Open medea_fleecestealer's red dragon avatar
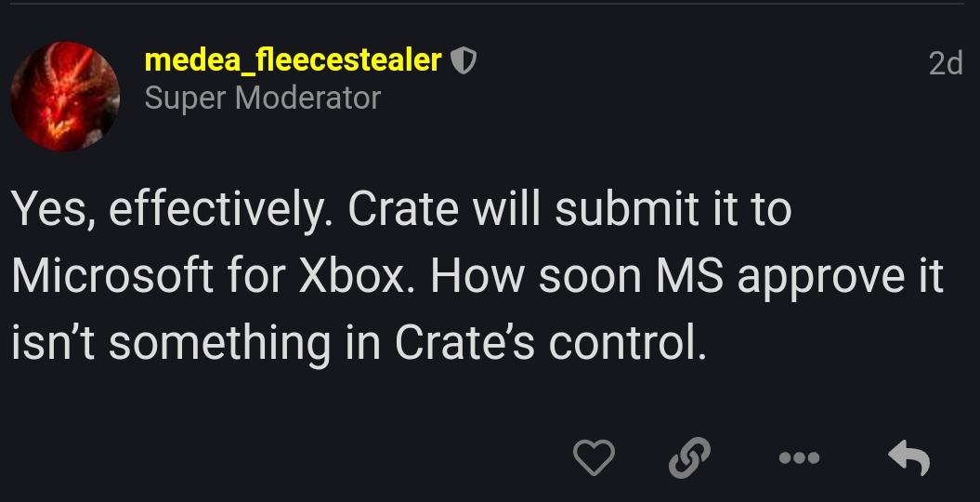980x502 pixels. click(65, 97)
